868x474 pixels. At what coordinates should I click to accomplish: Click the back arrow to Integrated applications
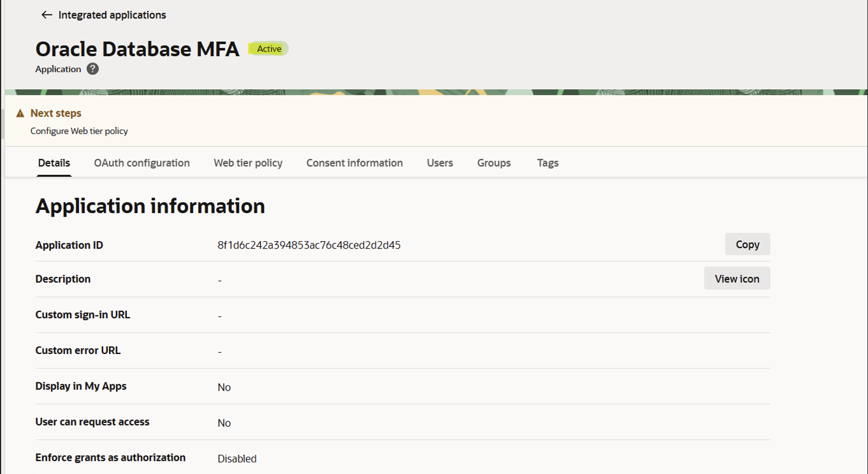click(45, 14)
